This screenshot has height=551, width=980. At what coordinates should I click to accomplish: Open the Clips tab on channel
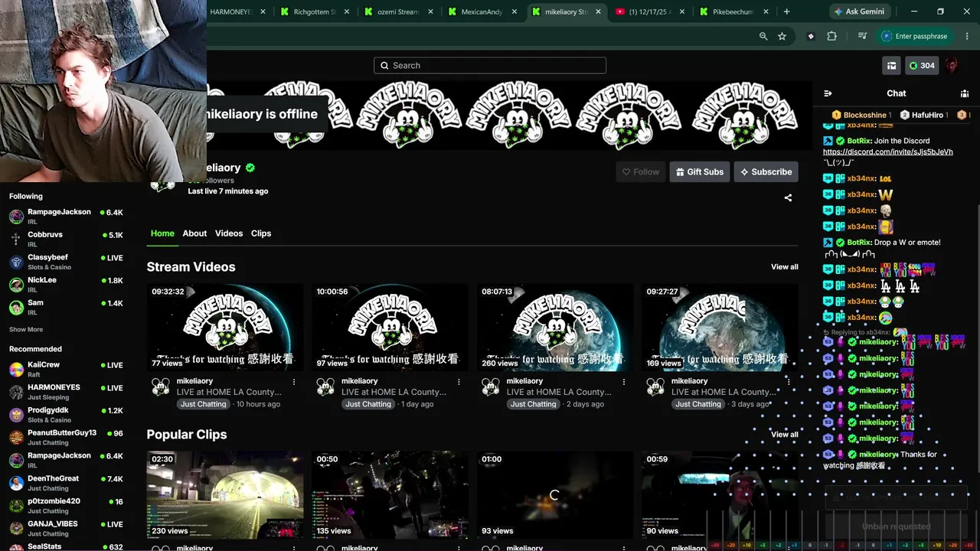point(261,233)
